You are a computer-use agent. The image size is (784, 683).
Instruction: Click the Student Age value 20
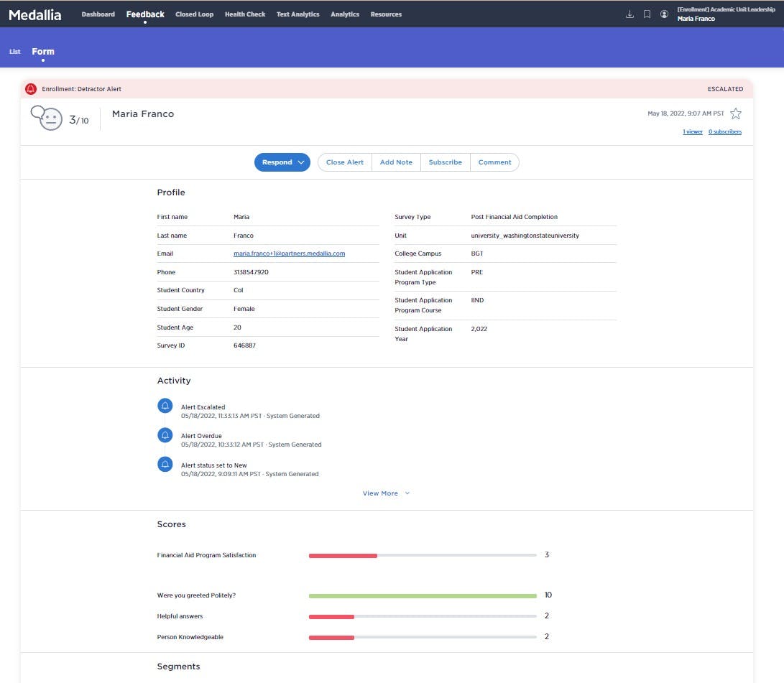tap(237, 327)
